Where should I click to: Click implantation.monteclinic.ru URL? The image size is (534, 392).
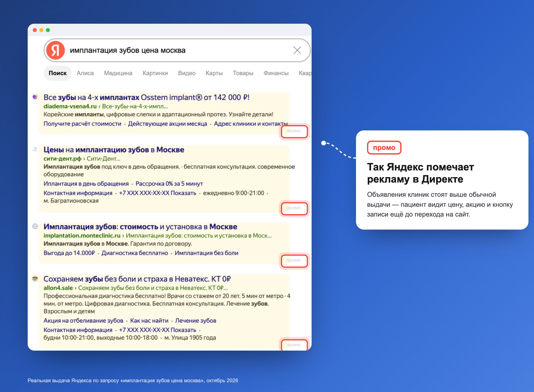82,236
